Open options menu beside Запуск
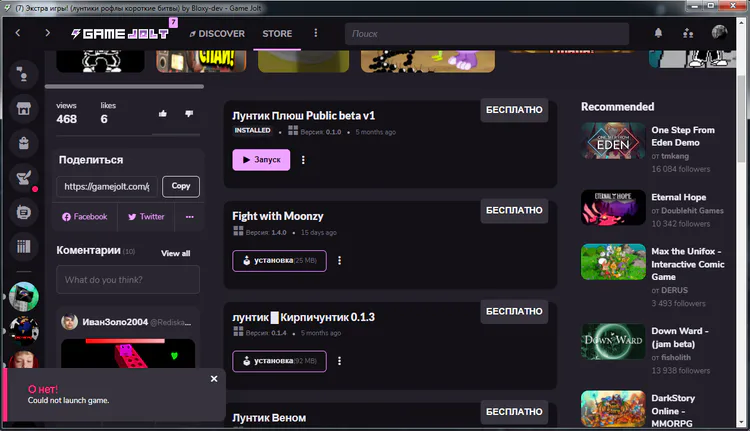 (x=303, y=160)
